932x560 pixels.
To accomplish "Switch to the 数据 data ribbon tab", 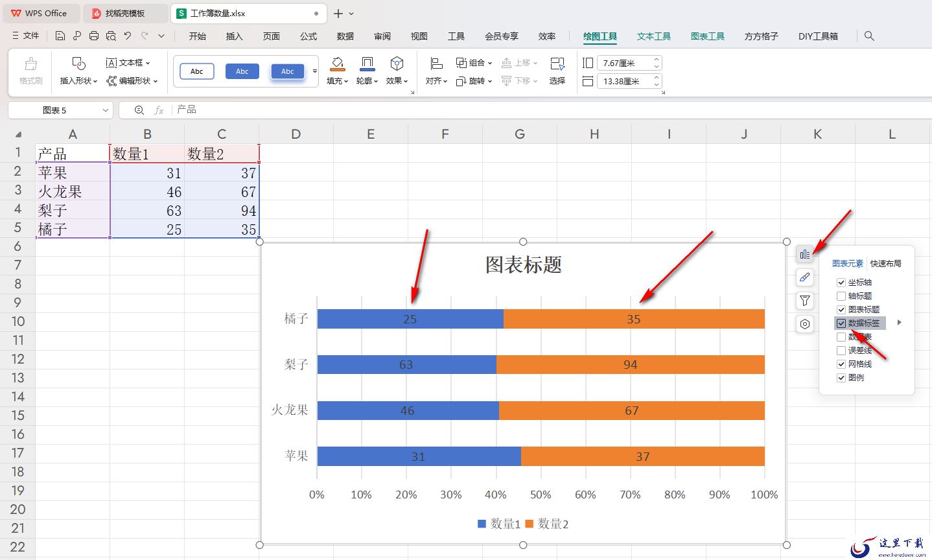I will click(x=345, y=36).
